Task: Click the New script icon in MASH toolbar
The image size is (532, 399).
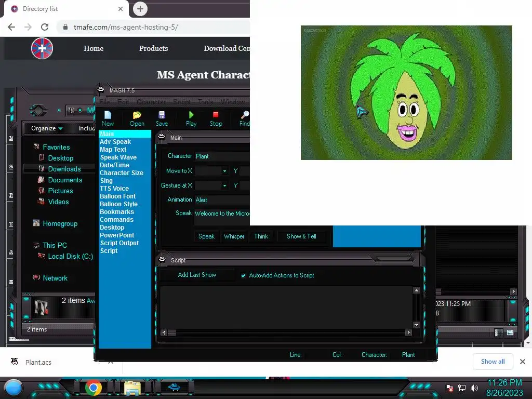Action: 108,115
